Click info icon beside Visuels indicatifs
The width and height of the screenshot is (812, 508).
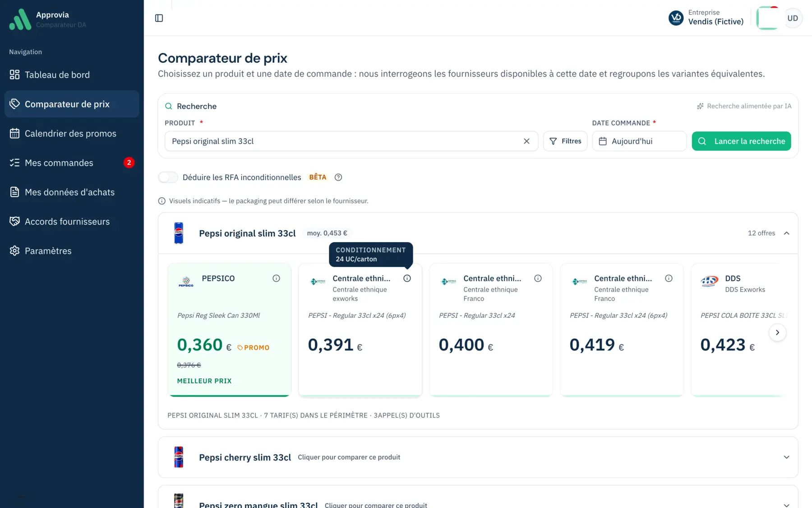(161, 201)
